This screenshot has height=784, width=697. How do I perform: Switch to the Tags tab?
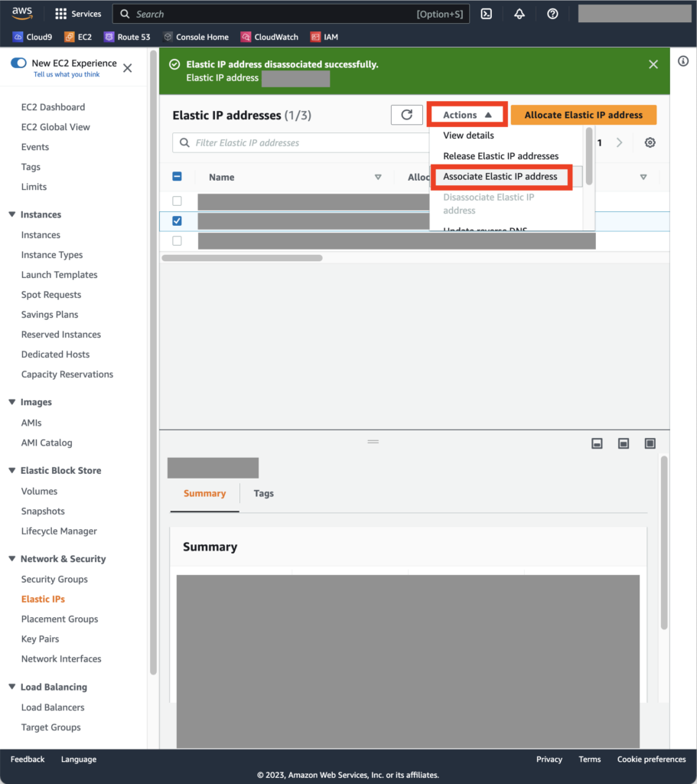pyautogui.click(x=264, y=494)
